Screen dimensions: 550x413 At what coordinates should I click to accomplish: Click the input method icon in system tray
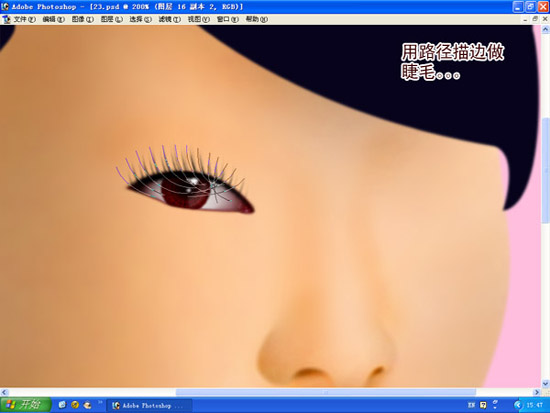tap(483, 405)
